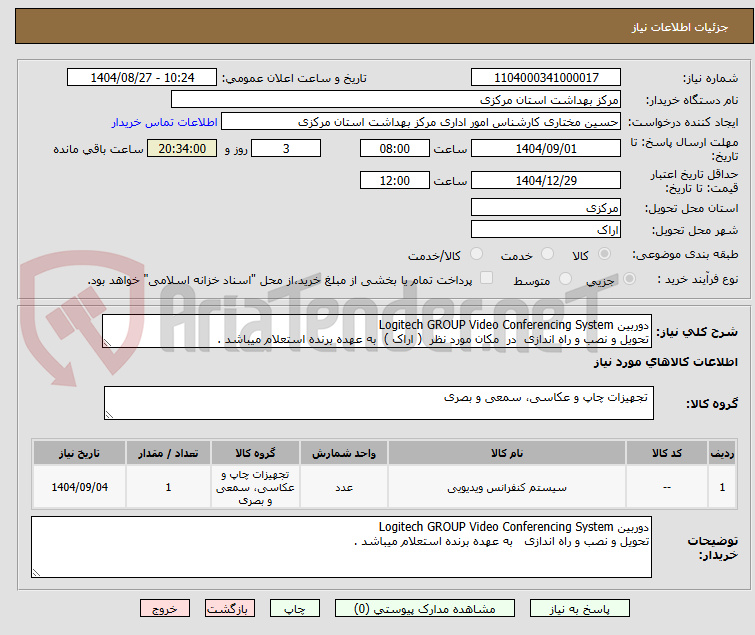The height and width of the screenshot is (635, 755).
Task: Click the شرح کلی نیاز description textarea
Action: click(x=377, y=331)
